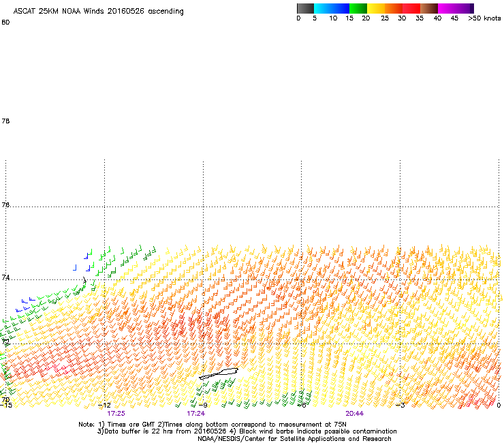Viewport: 504px width, 443px height.
Task: Click the 74 latitude axis label
Action: point(5,277)
